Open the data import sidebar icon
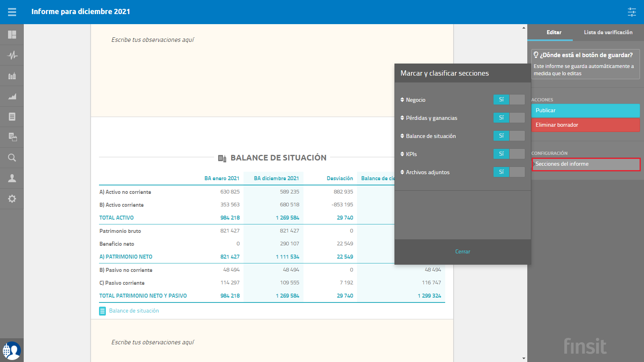The image size is (644, 362). 12,137
